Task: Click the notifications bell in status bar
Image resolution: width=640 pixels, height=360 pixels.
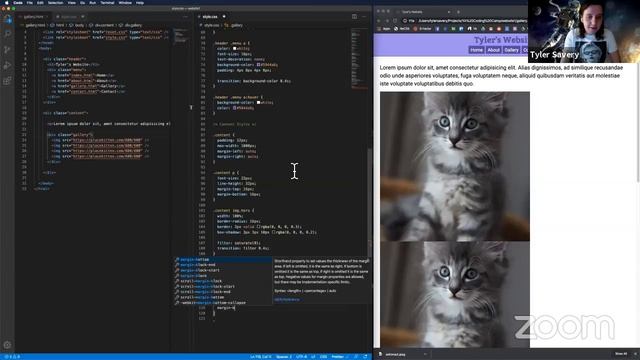Action: 365,357
